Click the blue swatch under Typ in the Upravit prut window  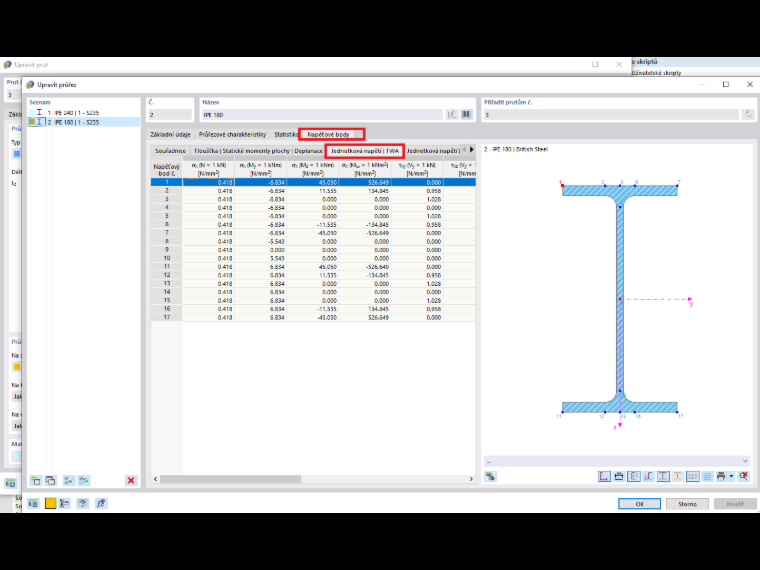click(x=16, y=154)
